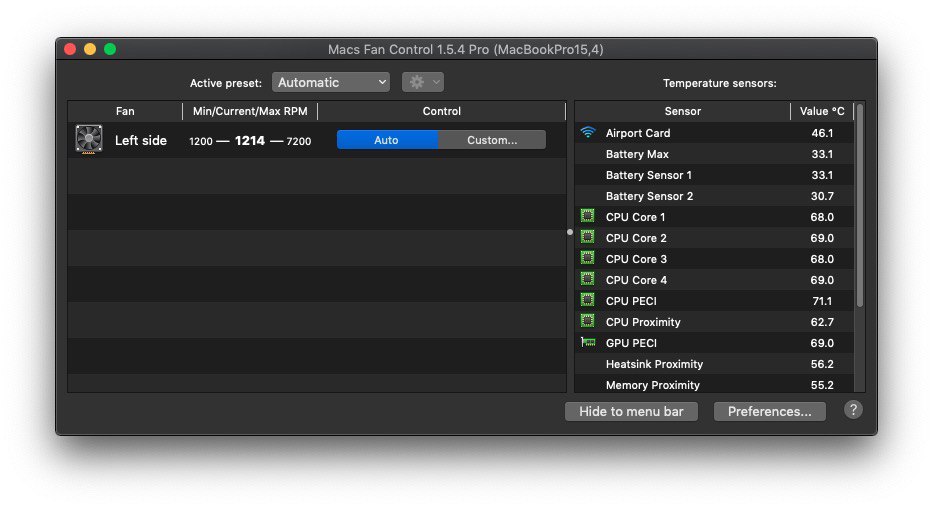The height and width of the screenshot is (509, 933).
Task: Close the Macs Fan Control window
Action: [x=70, y=49]
